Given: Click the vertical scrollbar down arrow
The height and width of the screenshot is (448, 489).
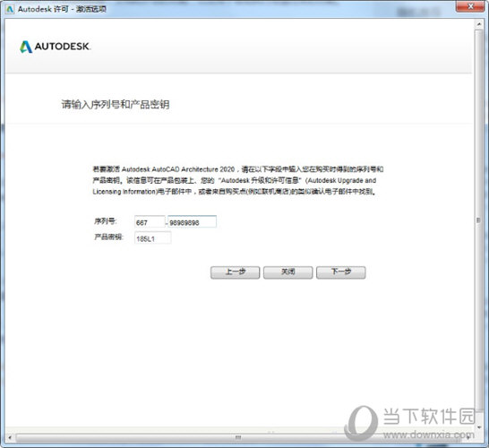Looking at the screenshot, I should [479, 427].
